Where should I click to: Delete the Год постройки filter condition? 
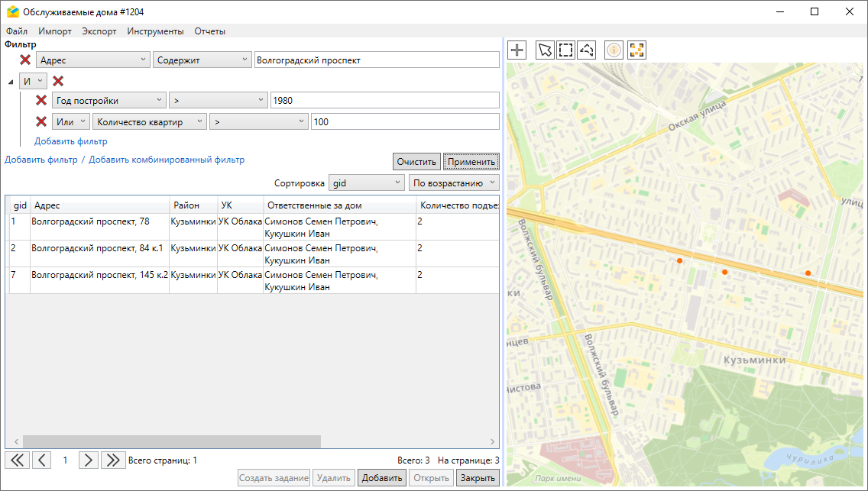coord(41,100)
